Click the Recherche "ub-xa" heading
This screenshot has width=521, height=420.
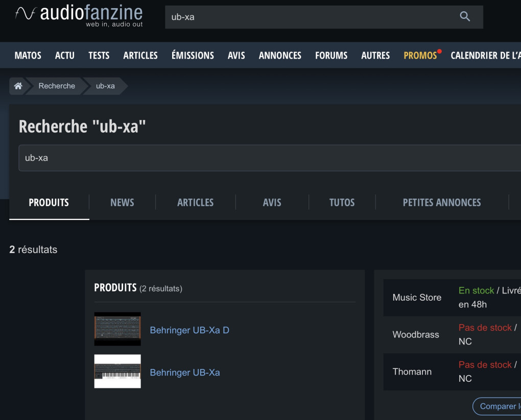click(82, 127)
